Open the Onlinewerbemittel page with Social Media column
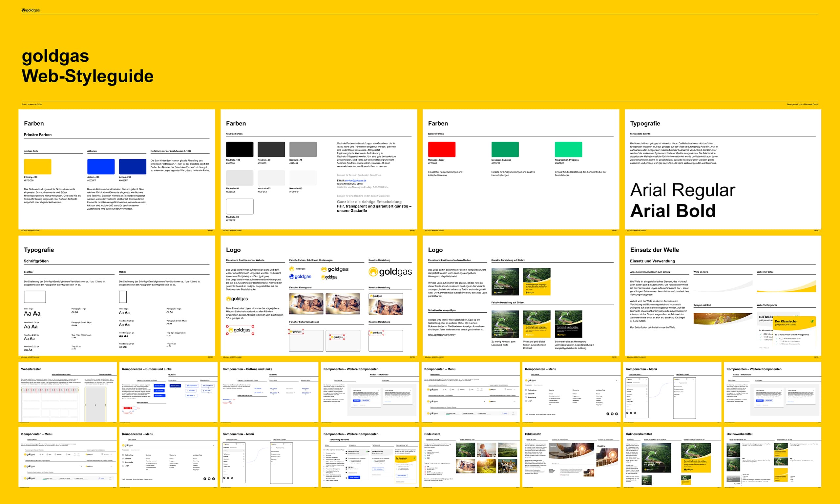 [x=672, y=457]
